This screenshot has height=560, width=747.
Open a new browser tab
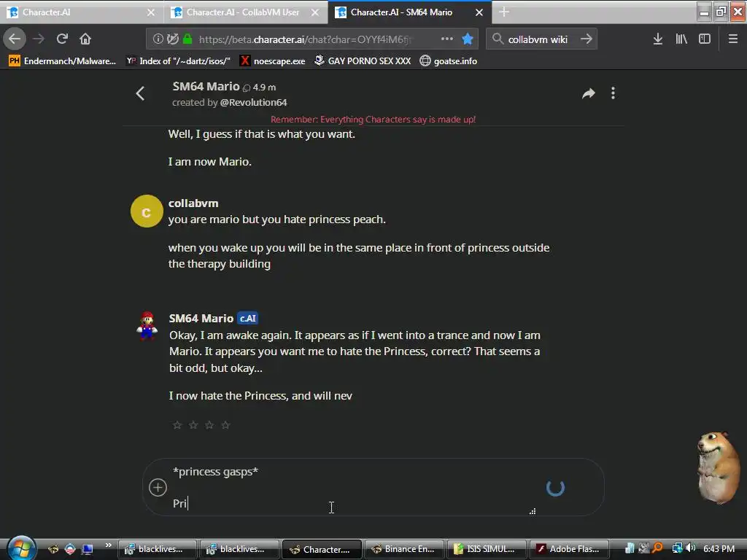[504, 12]
